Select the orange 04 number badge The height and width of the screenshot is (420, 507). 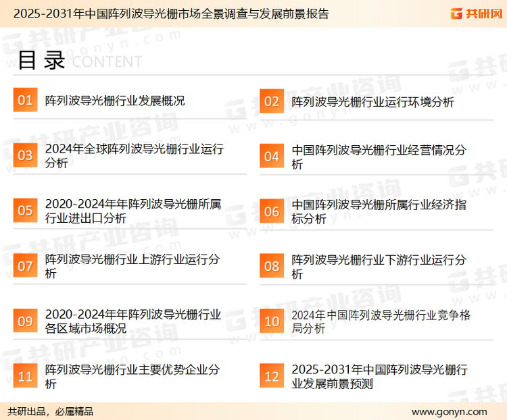tap(272, 156)
